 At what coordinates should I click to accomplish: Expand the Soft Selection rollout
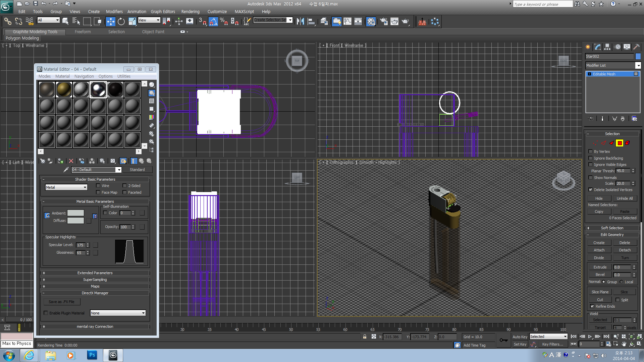pos(612,228)
